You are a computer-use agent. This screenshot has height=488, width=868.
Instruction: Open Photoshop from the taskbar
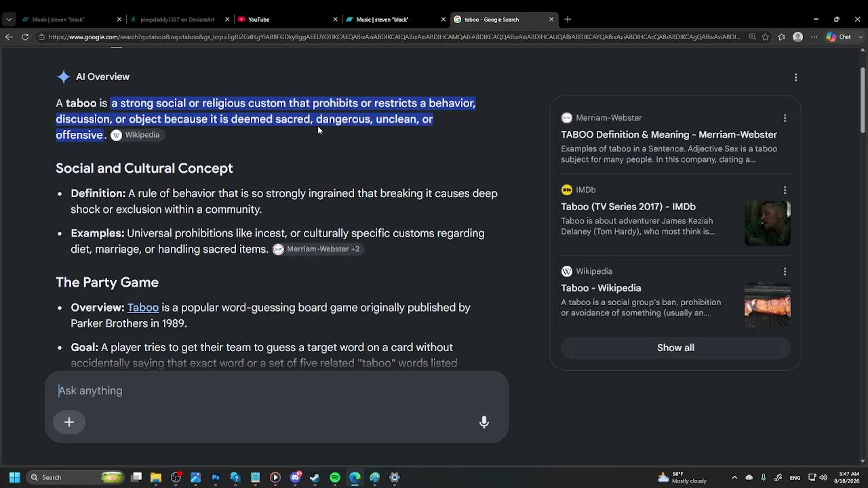pos(216,478)
